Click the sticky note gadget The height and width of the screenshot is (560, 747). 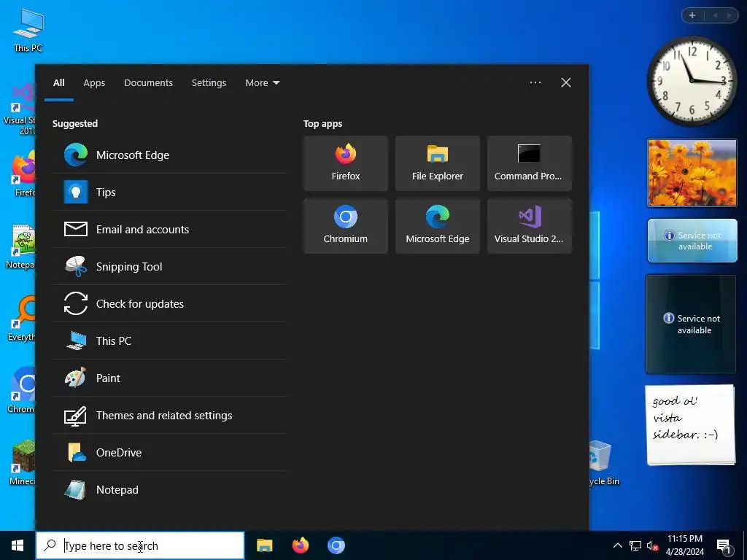[690, 425]
